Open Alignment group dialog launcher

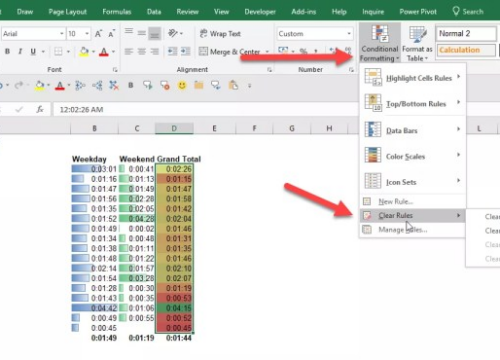269,70
